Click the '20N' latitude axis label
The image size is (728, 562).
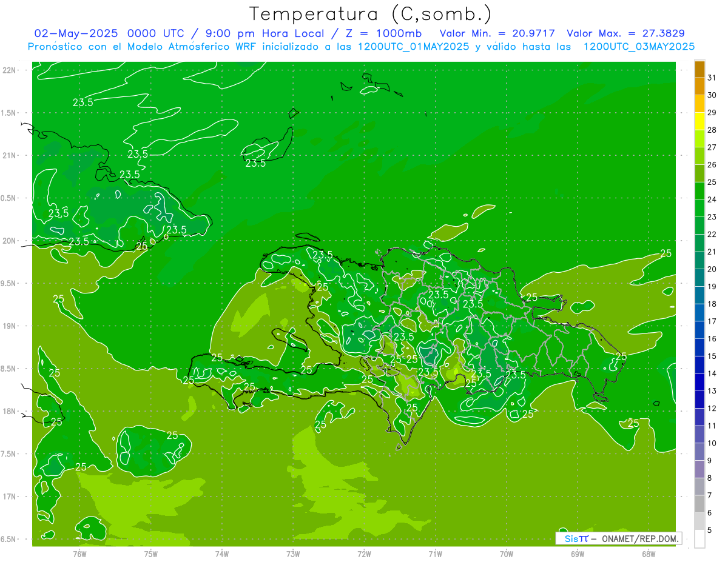pyautogui.click(x=10, y=241)
